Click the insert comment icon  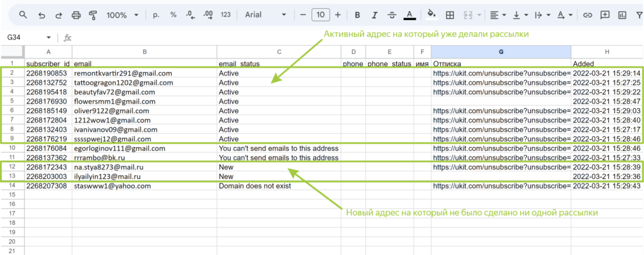click(605, 15)
